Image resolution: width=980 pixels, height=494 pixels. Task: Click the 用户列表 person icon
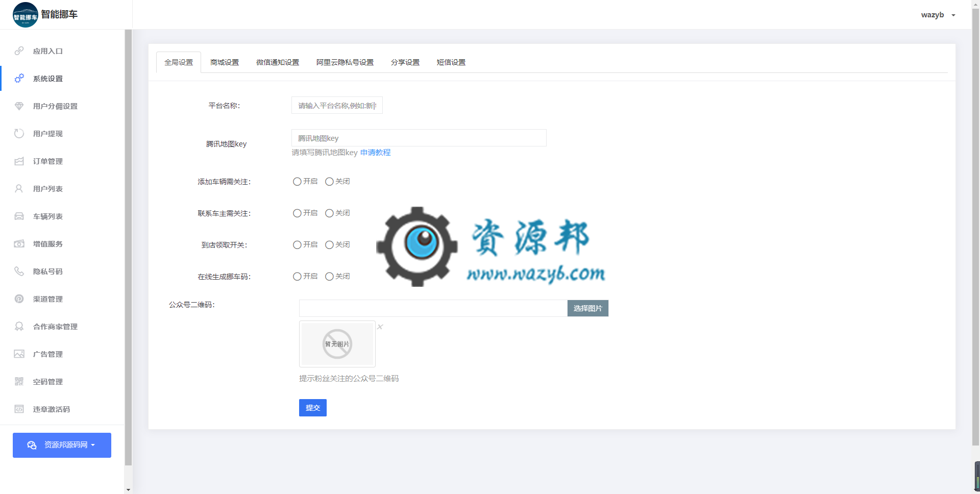(19, 189)
